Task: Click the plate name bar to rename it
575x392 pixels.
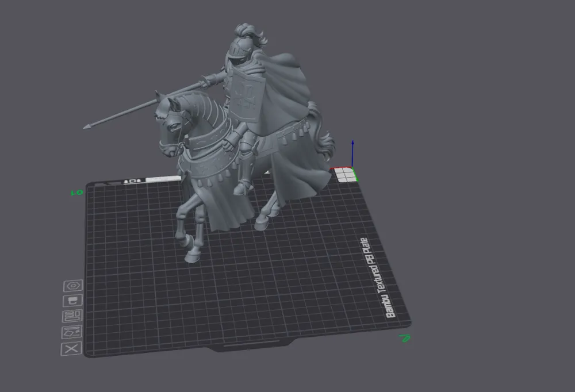Action: click(163, 178)
